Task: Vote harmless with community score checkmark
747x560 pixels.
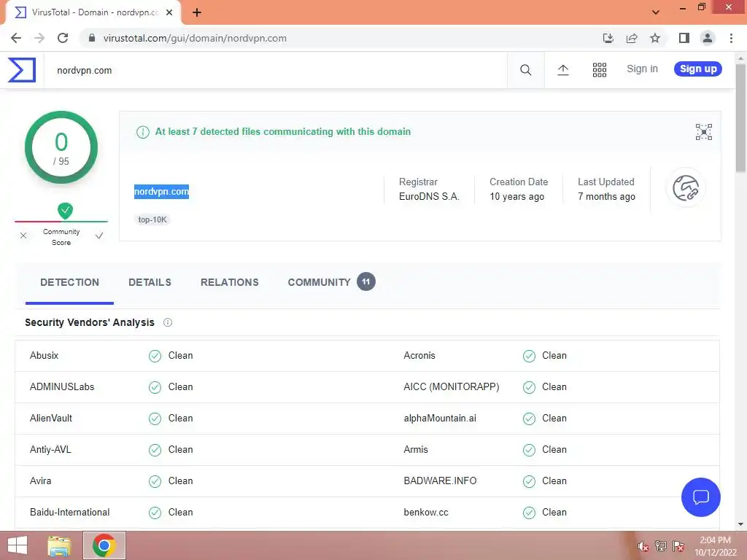Action: coord(99,236)
